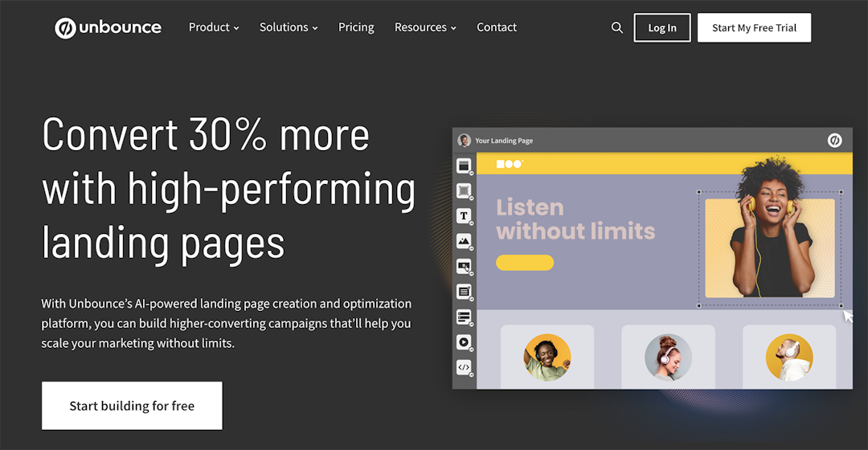The image size is (868, 450).
Task: Select the button tool with cursor icon
Action: pos(464,266)
